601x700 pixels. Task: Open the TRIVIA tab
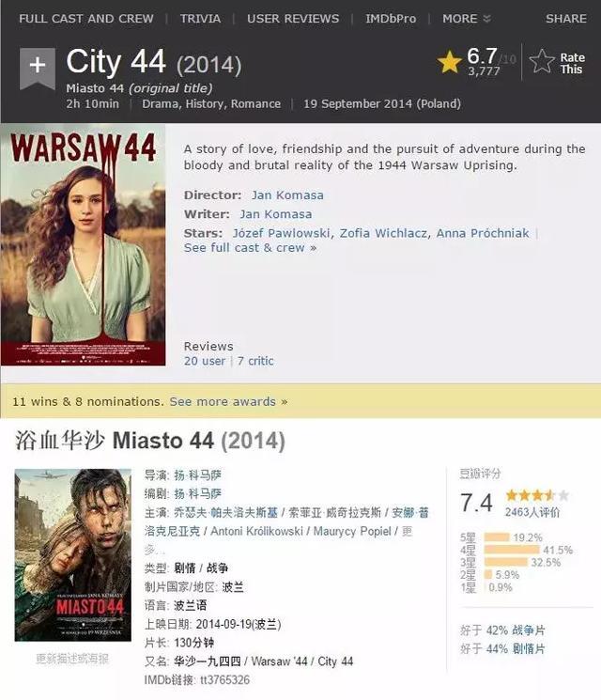[x=200, y=19]
